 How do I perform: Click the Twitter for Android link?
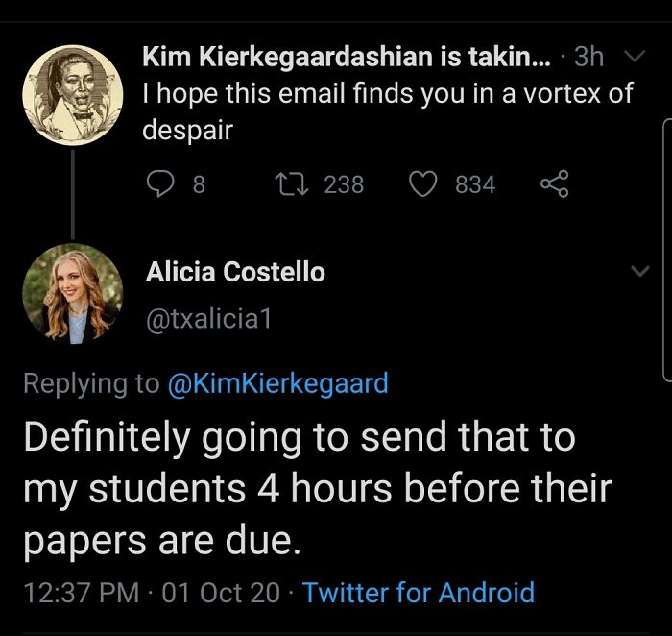[418, 592]
